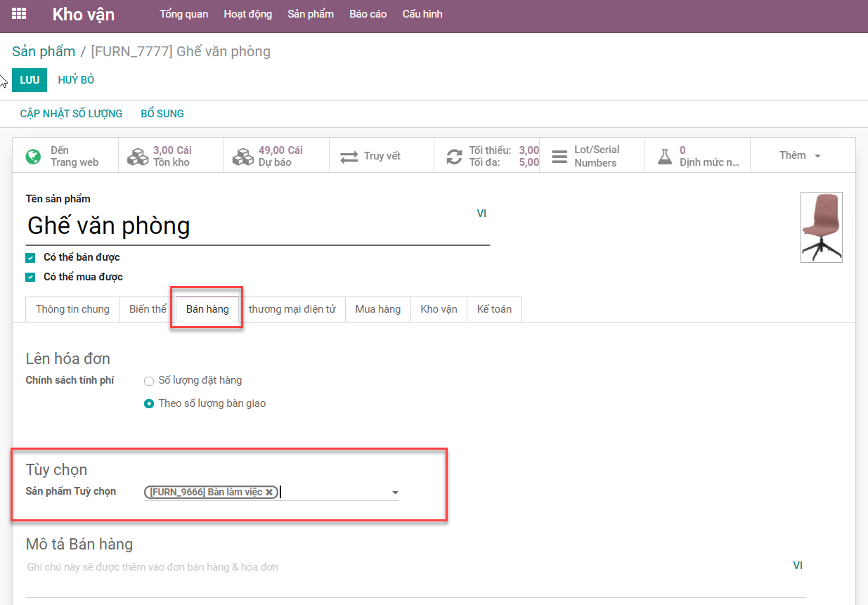The width and height of the screenshot is (868, 605).
Task: Remove the 'Bàn làm việc' tag
Action: point(269,493)
